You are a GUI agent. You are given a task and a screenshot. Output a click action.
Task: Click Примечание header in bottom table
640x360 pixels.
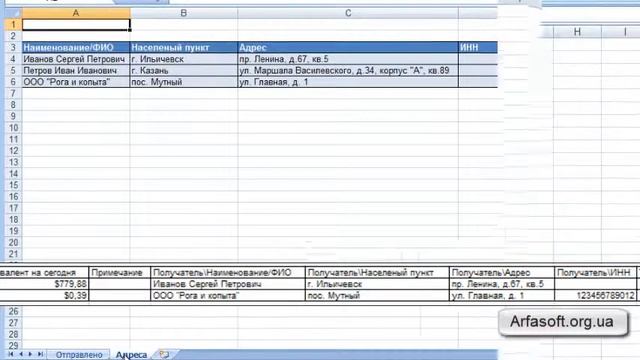(x=120, y=273)
